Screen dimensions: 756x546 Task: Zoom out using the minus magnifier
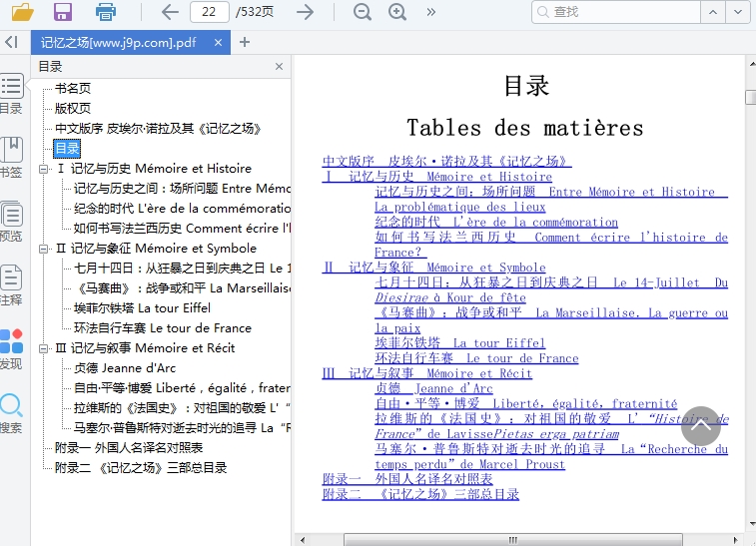[363, 12]
